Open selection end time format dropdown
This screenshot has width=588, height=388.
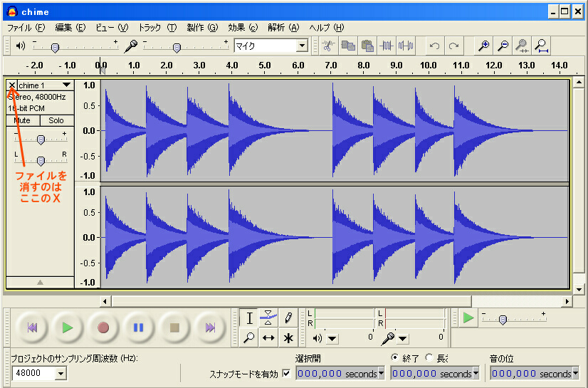(476, 373)
